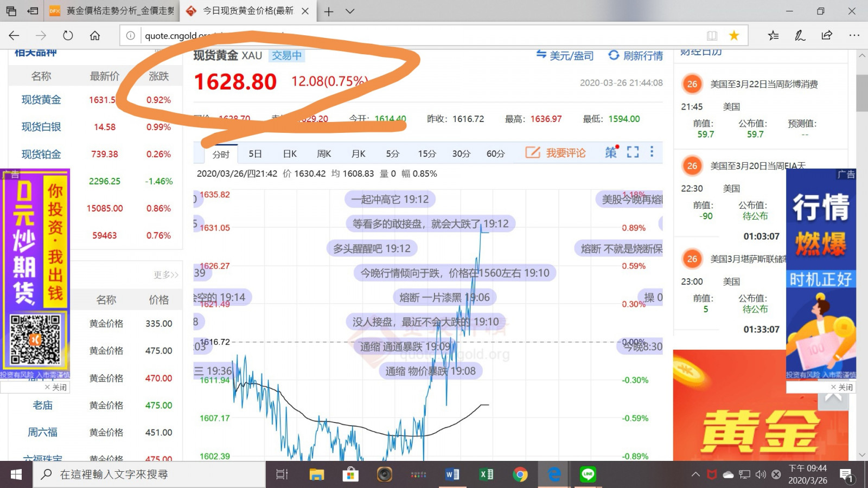The height and width of the screenshot is (488, 868).
Task: Select the 5分 chart tab
Action: click(392, 154)
